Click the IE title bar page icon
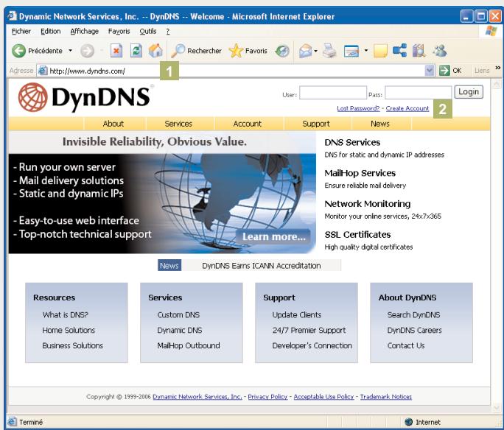Viewport: 504px width, 430px height. pos(13,15)
